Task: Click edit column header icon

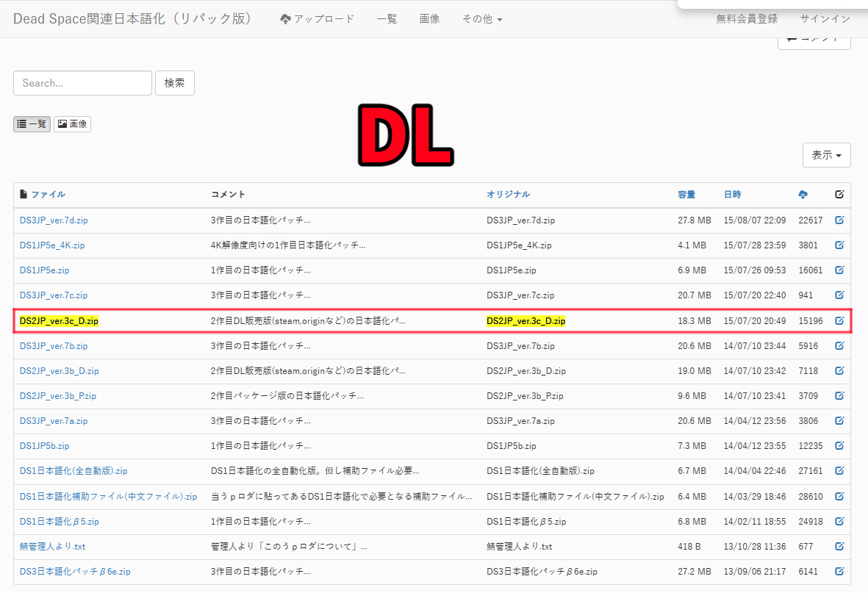Action: pos(839,195)
